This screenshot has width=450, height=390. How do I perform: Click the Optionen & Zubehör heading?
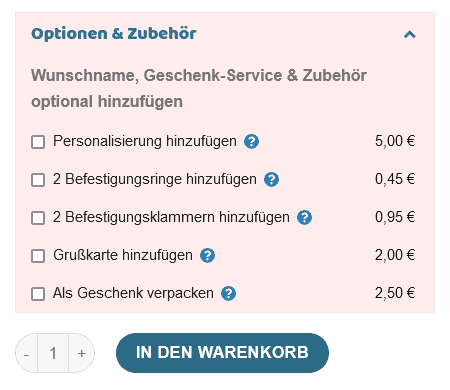114,34
